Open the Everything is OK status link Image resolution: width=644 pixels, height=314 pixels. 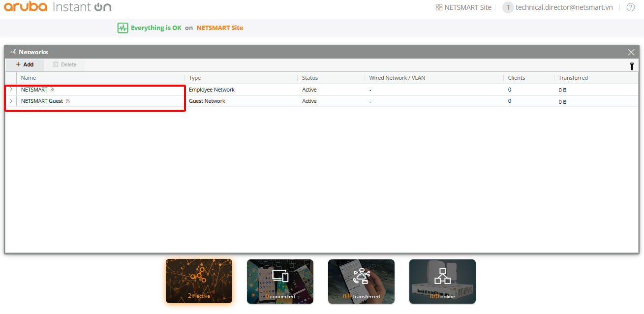pyautogui.click(x=156, y=28)
